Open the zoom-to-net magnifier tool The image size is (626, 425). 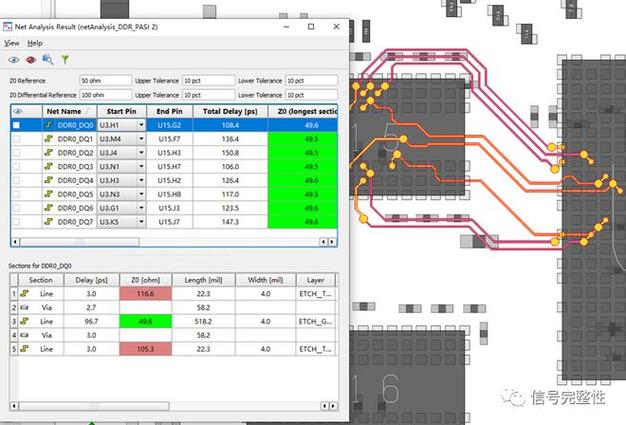tap(48, 59)
